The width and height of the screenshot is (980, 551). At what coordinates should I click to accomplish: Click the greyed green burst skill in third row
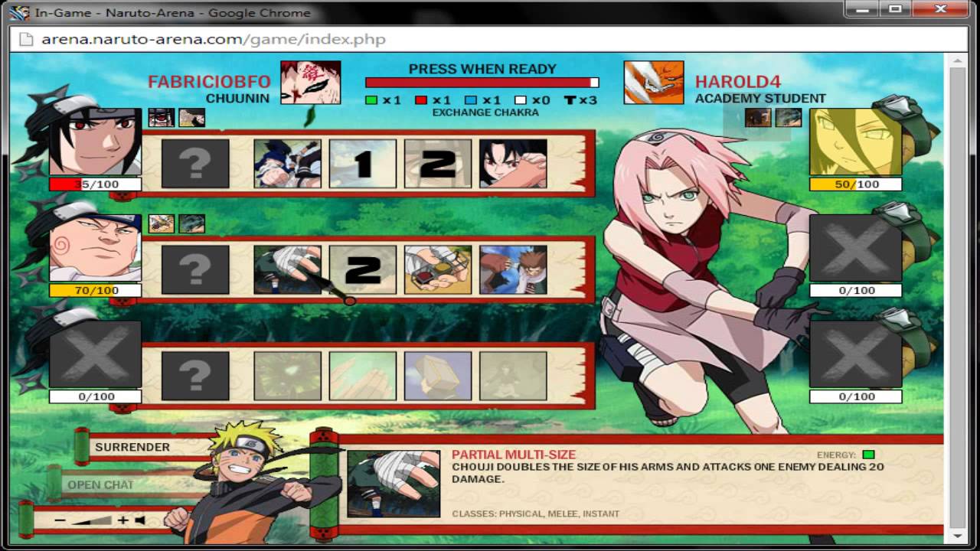287,376
